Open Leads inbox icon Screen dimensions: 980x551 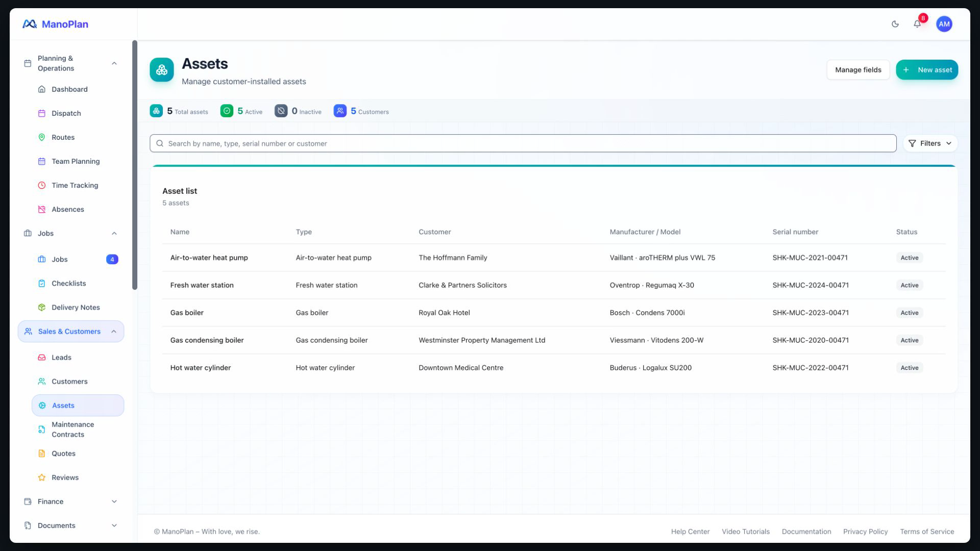point(42,357)
